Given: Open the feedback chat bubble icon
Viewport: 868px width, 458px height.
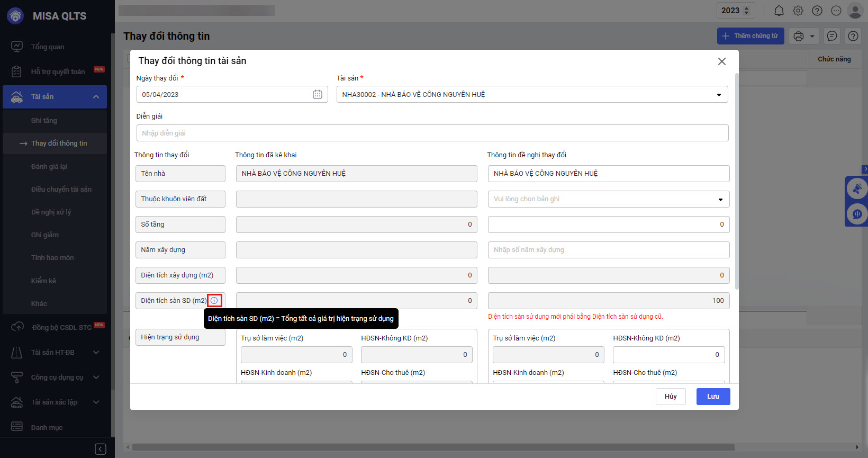Looking at the screenshot, I should click(832, 36).
